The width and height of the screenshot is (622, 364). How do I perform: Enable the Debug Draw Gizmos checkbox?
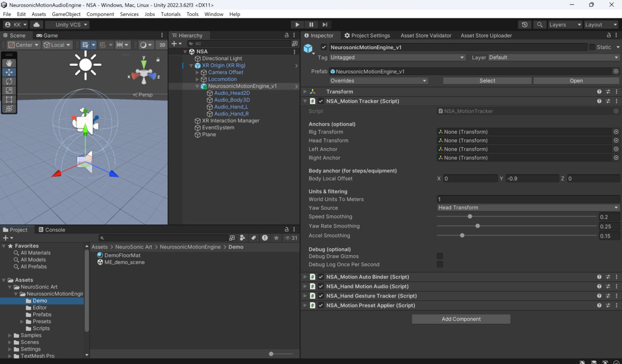(x=440, y=256)
